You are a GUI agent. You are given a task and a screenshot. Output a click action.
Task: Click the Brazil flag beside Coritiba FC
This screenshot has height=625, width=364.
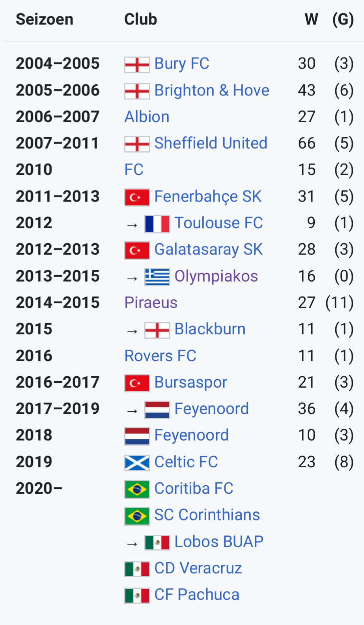137,489
